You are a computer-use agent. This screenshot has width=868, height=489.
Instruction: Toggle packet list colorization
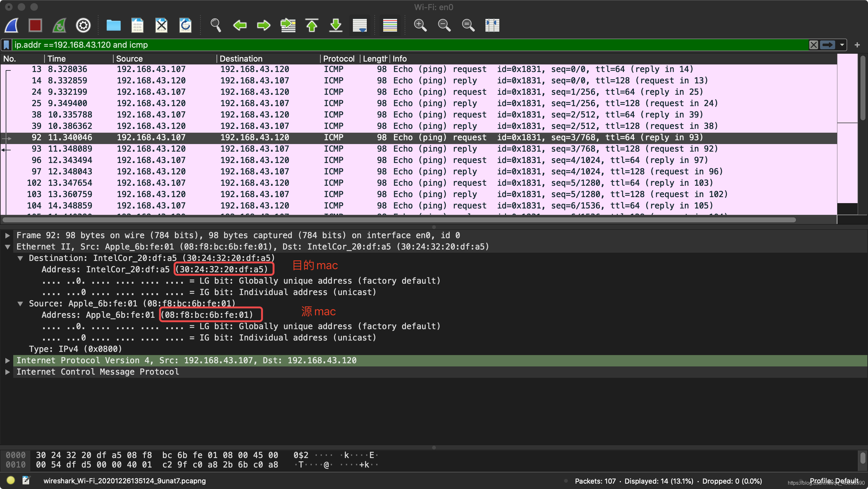390,26
